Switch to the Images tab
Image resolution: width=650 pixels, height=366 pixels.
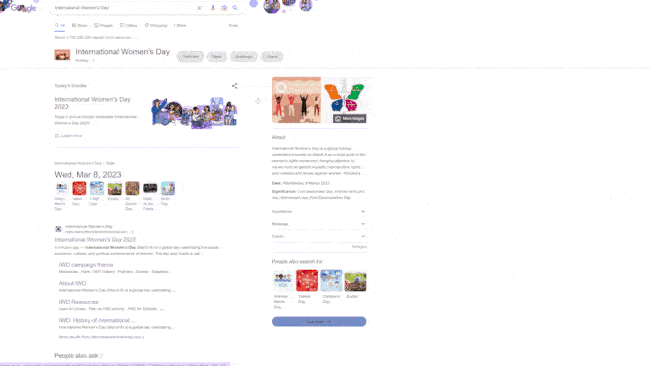click(103, 26)
